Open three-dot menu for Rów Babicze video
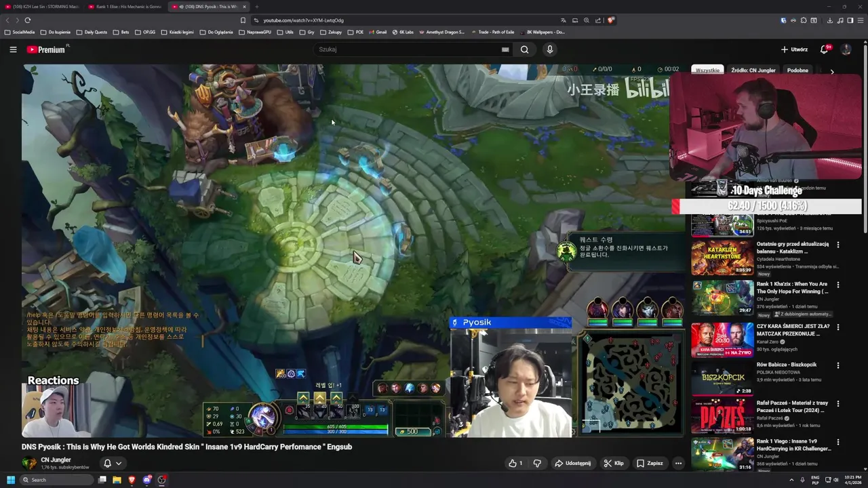868x488 pixels. (x=838, y=365)
